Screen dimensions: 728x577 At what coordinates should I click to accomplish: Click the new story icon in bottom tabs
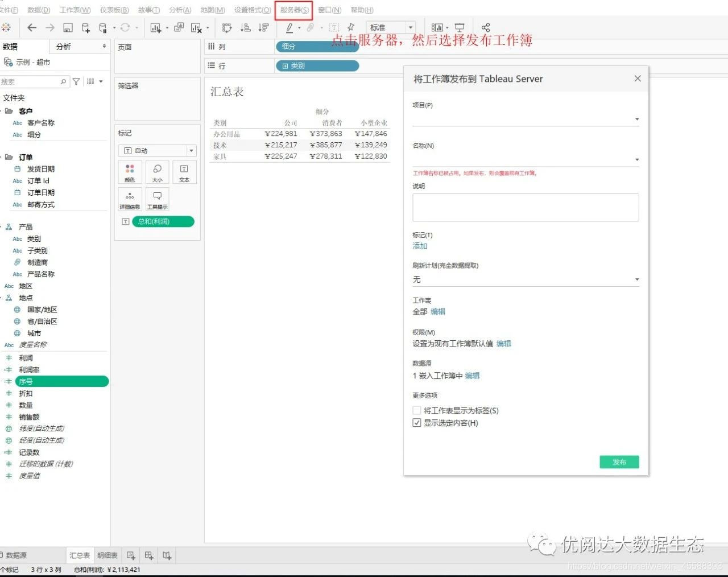167,555
